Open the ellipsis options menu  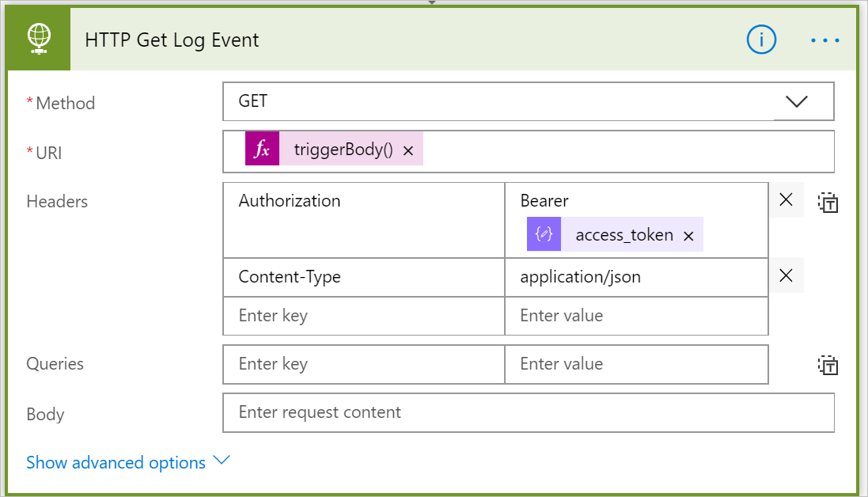pos(824,40)
